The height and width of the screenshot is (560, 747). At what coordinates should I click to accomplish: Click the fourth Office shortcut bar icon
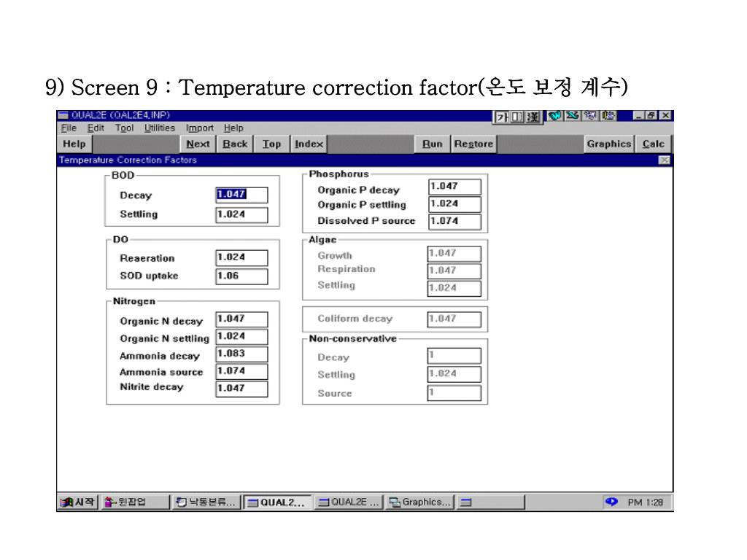click(608, 115)
